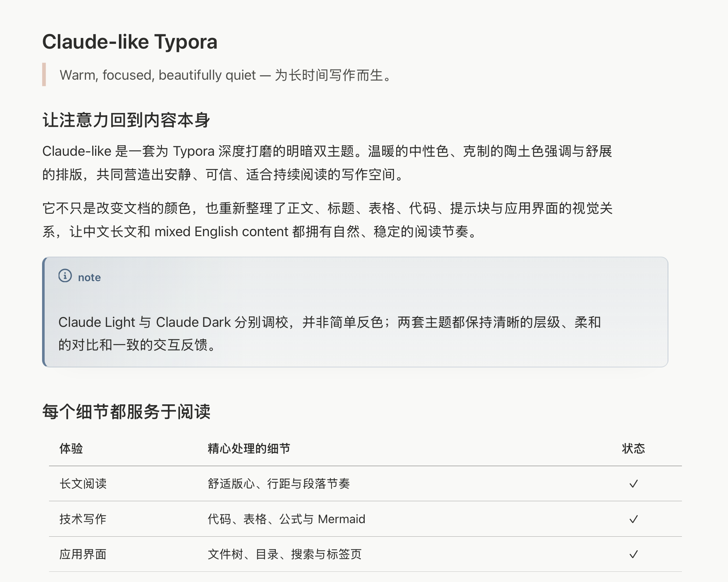Click checkmark in the 长文阅读 row
This screenshot has width=728, height=582.
click(634, 484)
